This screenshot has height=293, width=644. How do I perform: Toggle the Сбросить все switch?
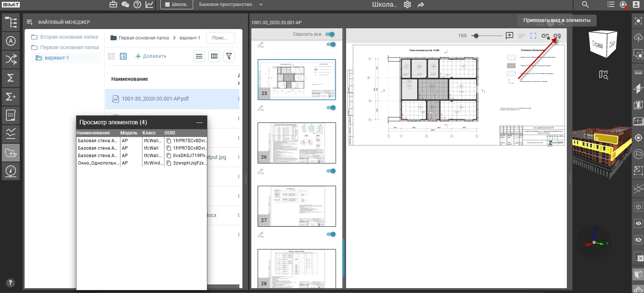330,34
